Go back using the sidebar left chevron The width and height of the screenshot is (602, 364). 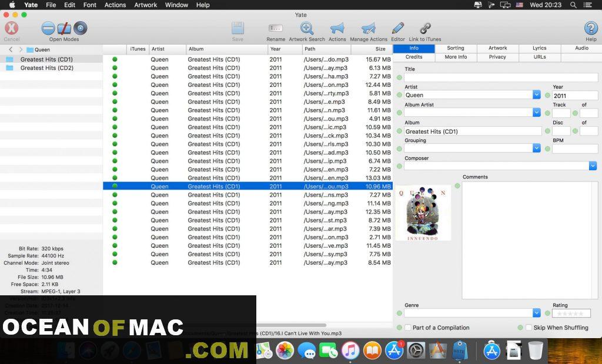pyautogui.click(x=11, y=49)
